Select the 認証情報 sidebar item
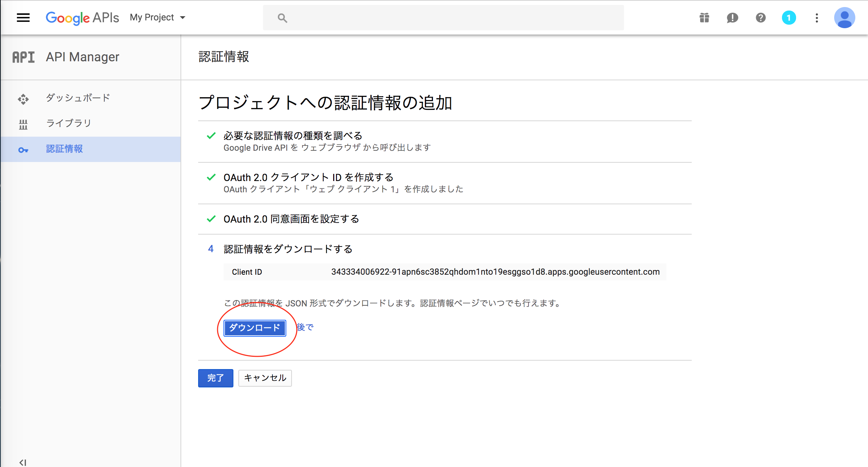The width and height of the screenshot is (868, 467). tap(91, 149)
